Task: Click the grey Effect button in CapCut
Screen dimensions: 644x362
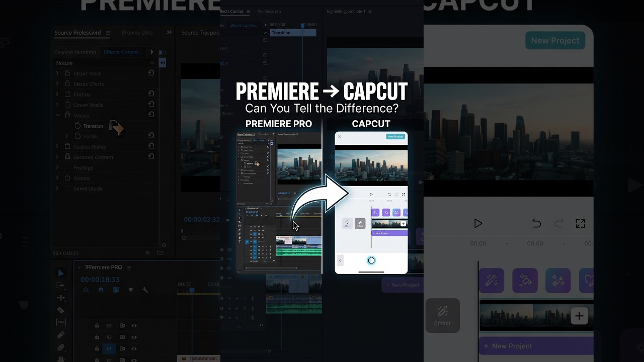Action: (442, 315)
